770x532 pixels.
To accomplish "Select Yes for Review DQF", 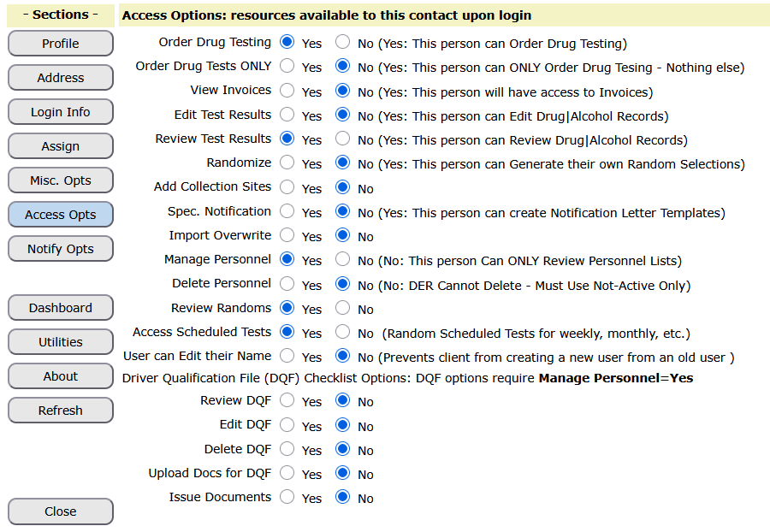I will tap(287, 400).
